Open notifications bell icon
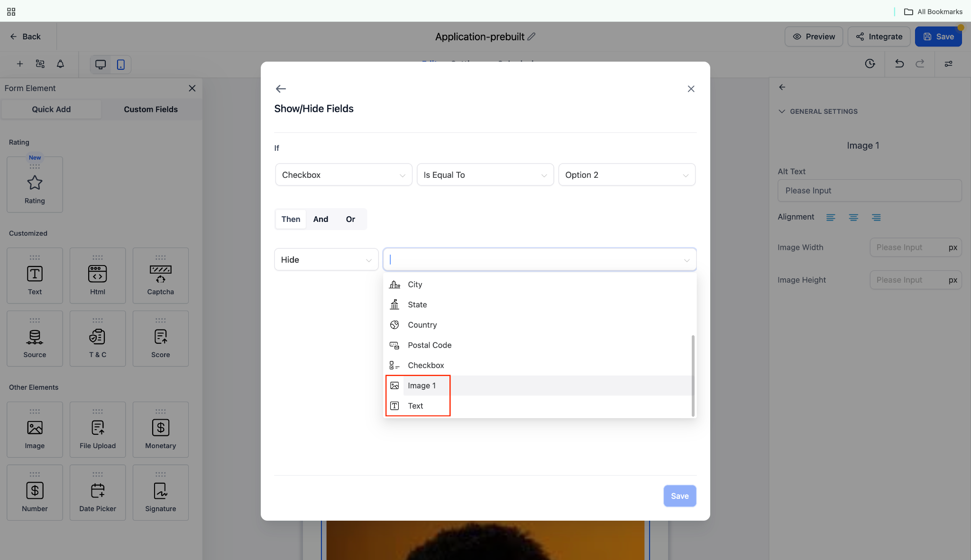The image size is (971, 560). point(60,64)
